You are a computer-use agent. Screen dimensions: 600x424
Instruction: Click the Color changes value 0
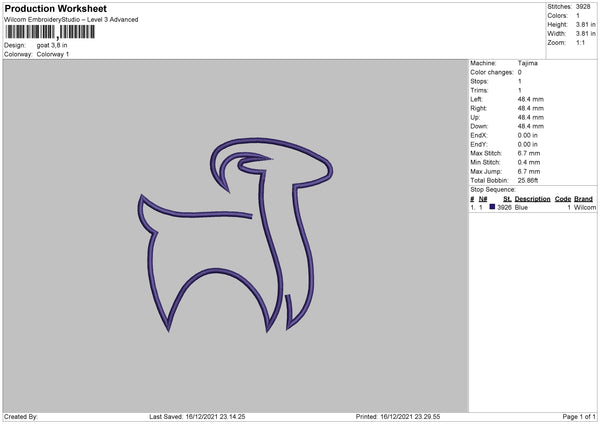point(520,72)
